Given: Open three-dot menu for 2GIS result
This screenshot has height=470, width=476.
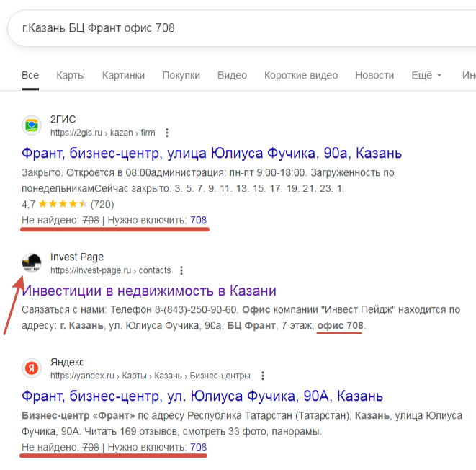Looking at the screenshot, I should click(x=167, y=133).
